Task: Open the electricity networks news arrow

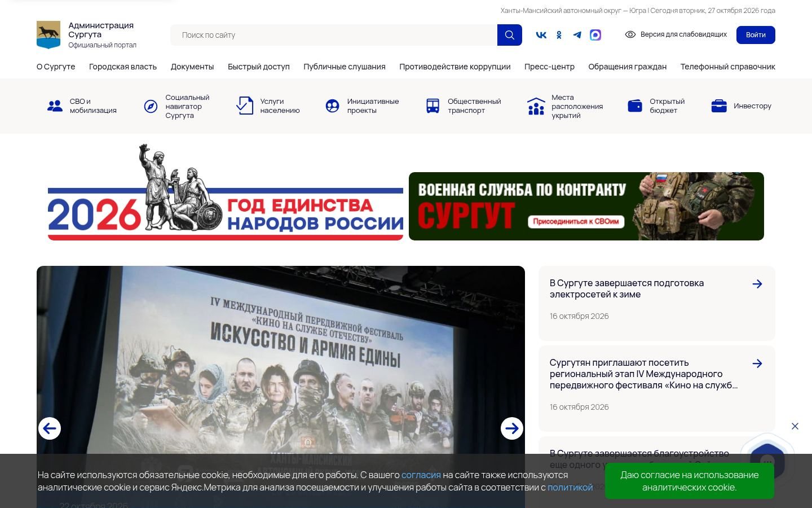Action: 757,284
